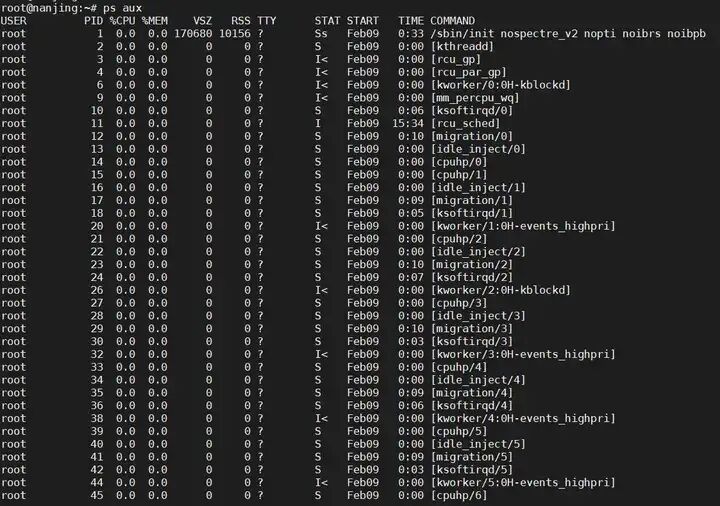The image size is (720, 506).
Task: Click the [migration/5] process name
Action: point(471,457)
